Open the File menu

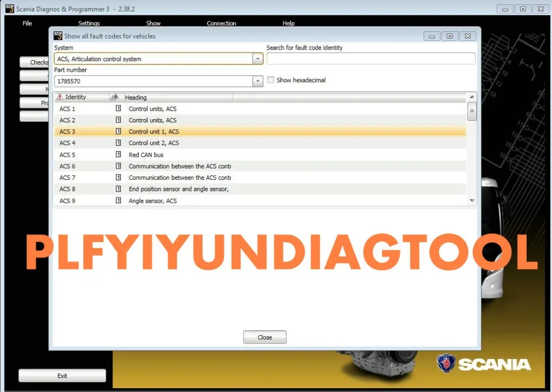coord(27,23)
